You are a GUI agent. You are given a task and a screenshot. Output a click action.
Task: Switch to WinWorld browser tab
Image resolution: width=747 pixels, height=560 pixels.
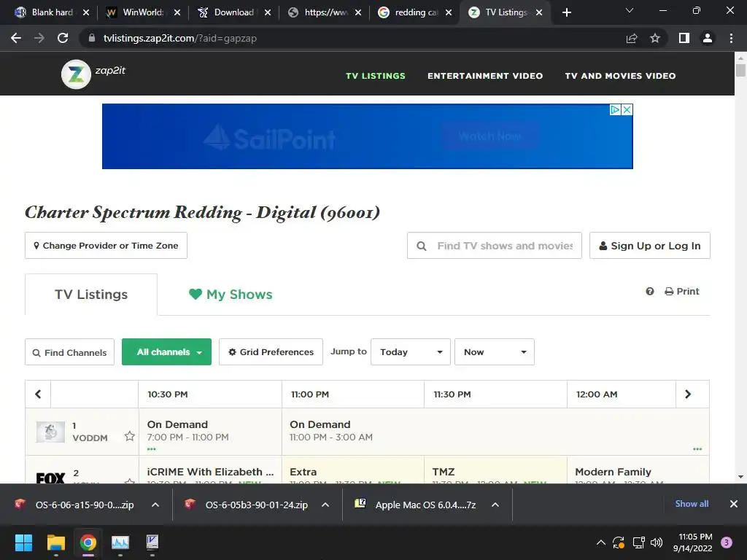[x=143, y=12]
